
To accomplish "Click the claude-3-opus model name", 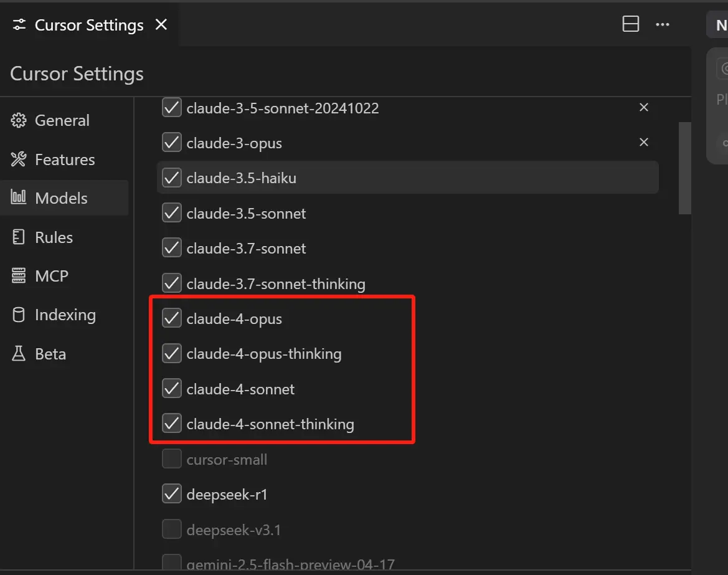I will [x=234, y=143].
